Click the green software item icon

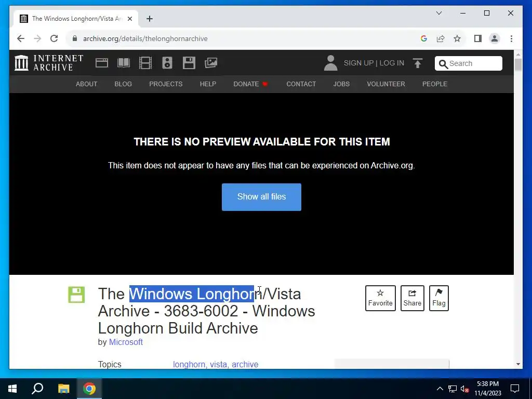click(76, 295)
